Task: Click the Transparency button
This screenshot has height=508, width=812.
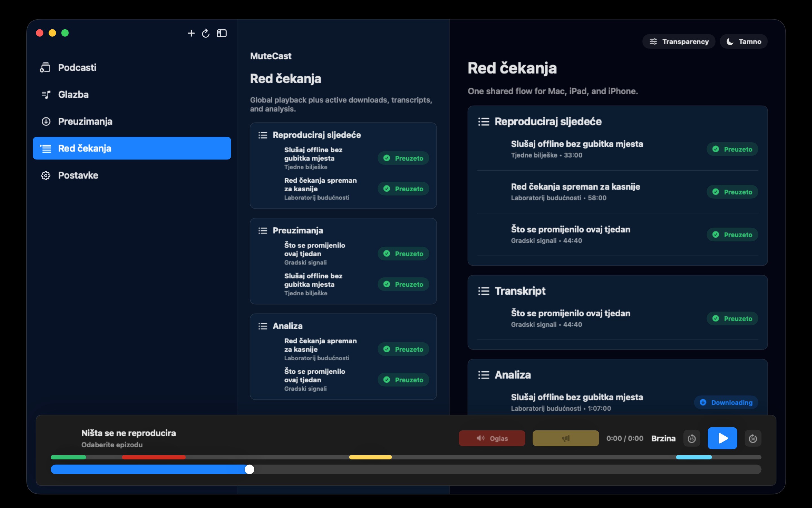Action: pos(679,42)
